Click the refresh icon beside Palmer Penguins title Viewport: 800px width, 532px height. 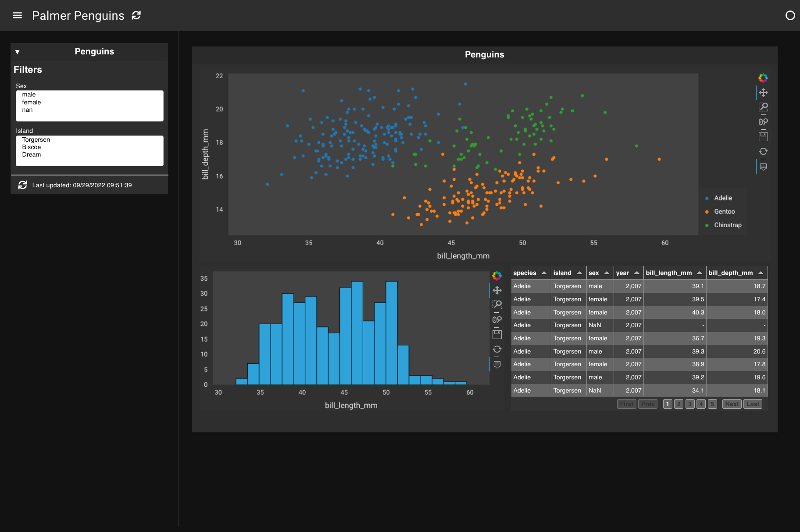pos(136,15)
